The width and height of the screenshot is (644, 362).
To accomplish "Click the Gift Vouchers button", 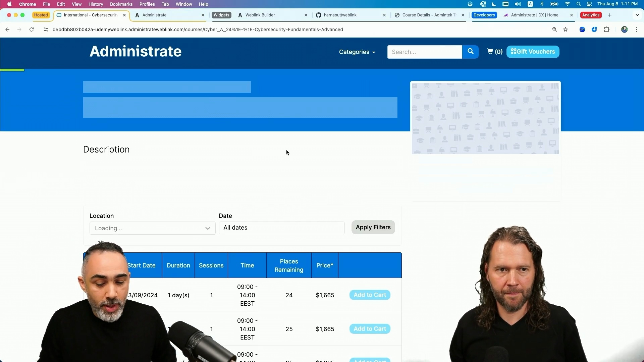I will coord(533,52).
